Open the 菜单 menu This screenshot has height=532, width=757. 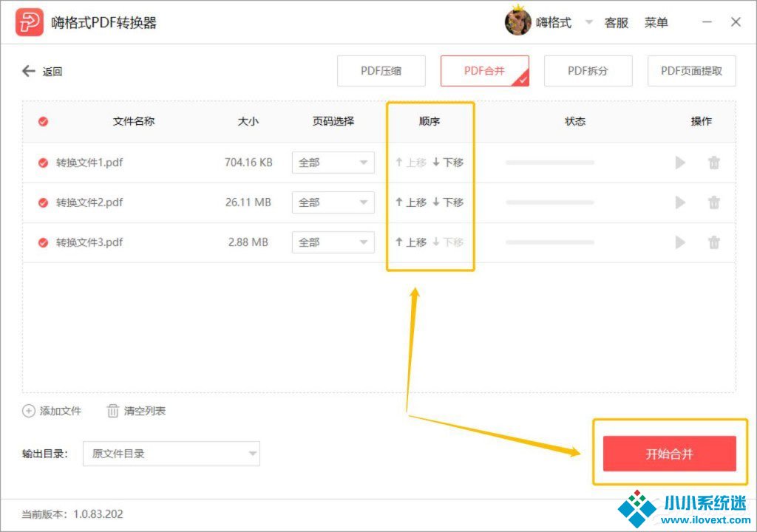(x=656, y=23)
